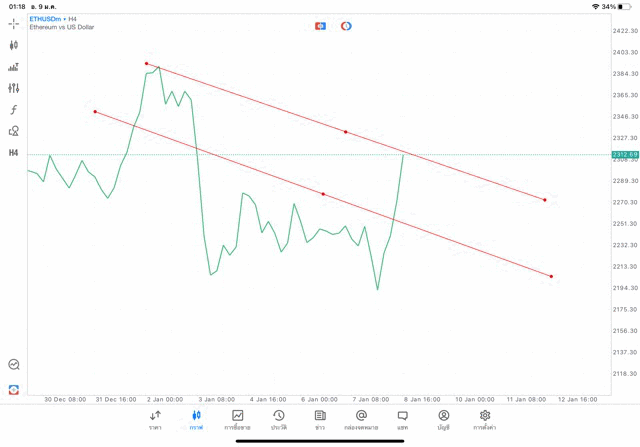Tap the green current price label 2312.69

[x=624, y=155]
